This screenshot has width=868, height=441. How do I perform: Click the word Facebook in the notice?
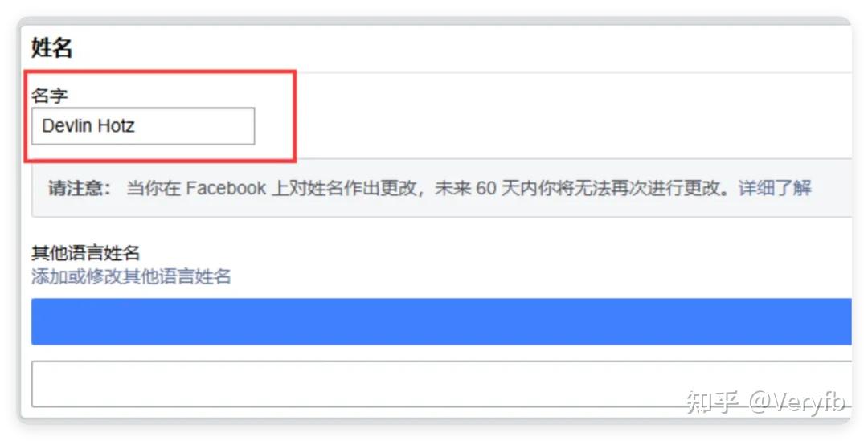tap(226, 188)
